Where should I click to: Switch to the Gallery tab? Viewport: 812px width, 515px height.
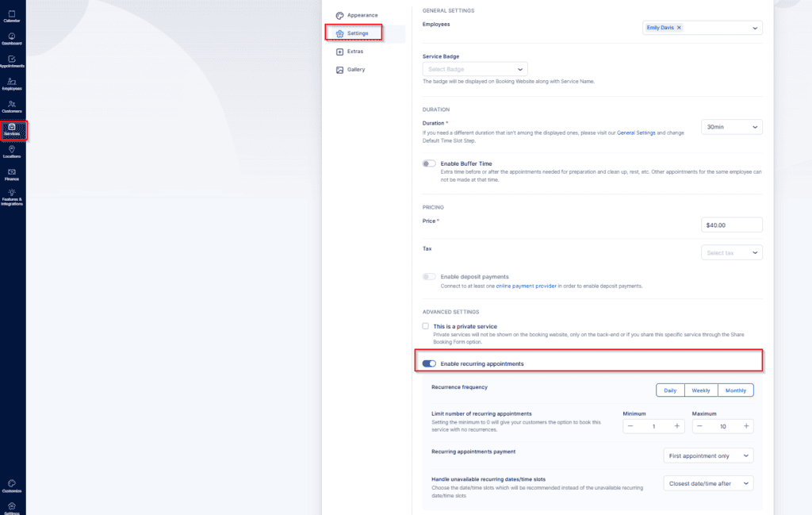351,69
